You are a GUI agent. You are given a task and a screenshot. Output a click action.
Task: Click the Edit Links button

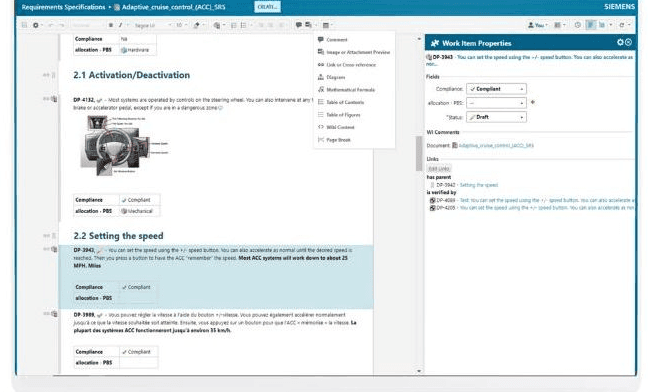439,169
